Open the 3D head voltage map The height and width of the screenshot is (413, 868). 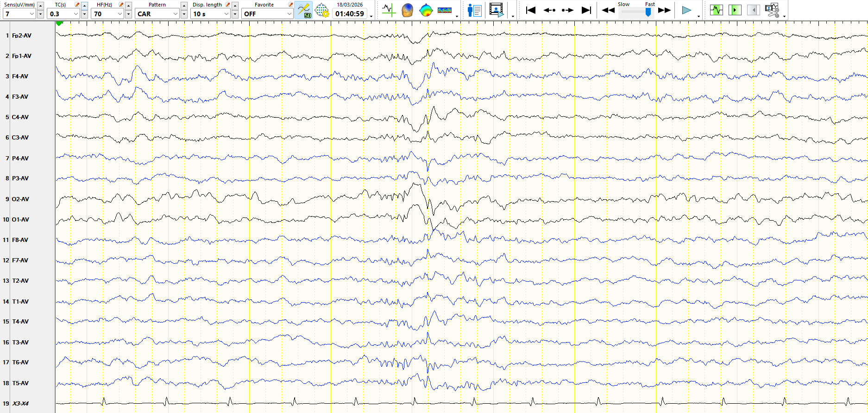point(407,10)
